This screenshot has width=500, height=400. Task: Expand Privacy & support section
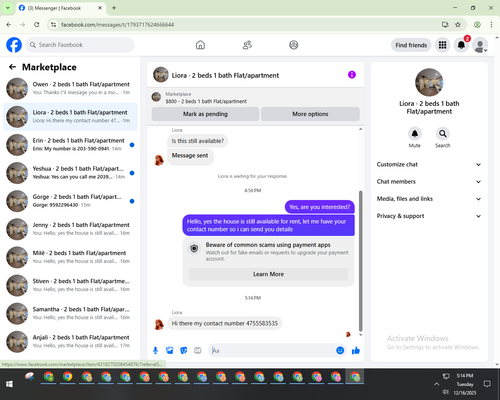click(429, 216)
